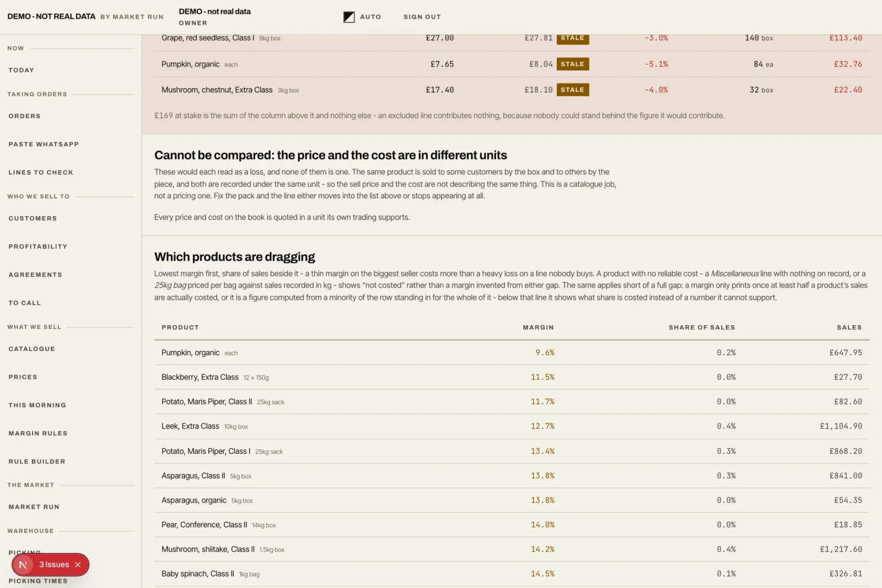The height and width of the screenshot is (588, 882).
Task: Click the SHARE OF SALES column header
Action: pos(702,327)
